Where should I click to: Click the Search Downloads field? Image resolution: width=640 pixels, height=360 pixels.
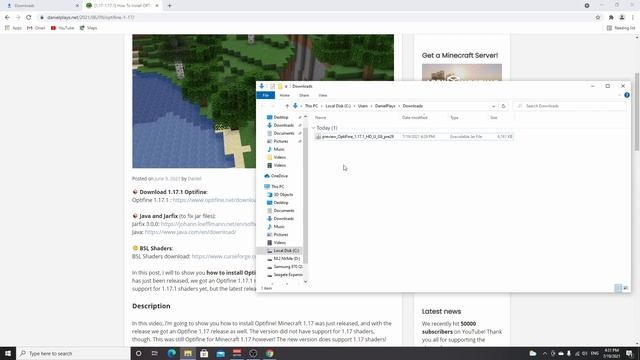[569, 106]
